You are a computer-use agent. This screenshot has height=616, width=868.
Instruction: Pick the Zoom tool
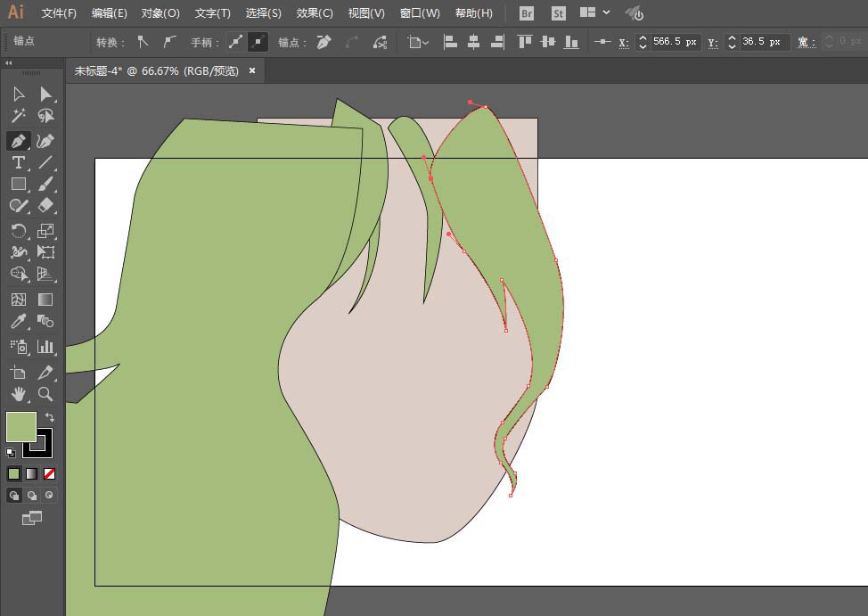[x=45, y=394]
